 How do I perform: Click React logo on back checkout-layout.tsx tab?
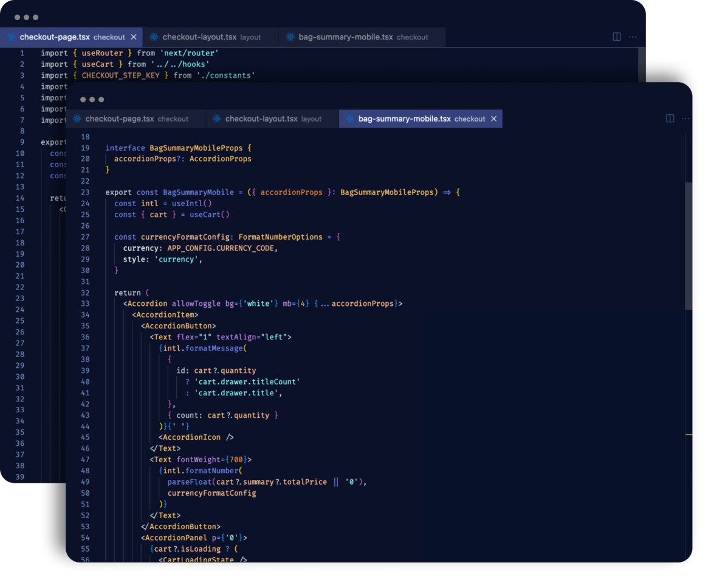coord(153,36)
